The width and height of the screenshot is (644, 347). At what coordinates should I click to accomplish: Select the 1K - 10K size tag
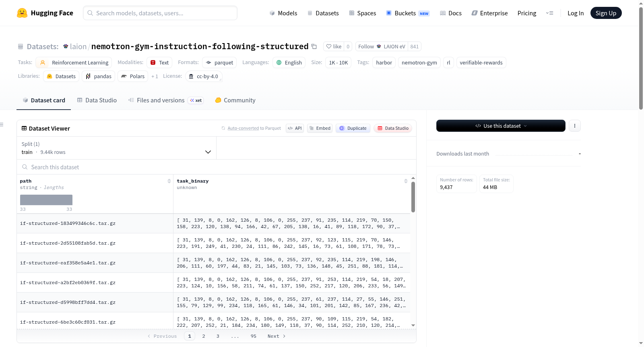[338, 62]
